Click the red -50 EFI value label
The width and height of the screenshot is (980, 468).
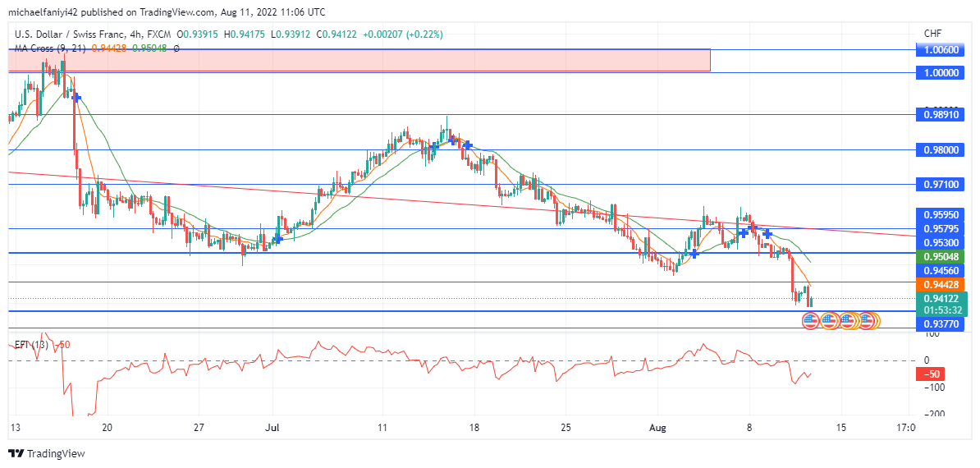click(x=930, y=374)
